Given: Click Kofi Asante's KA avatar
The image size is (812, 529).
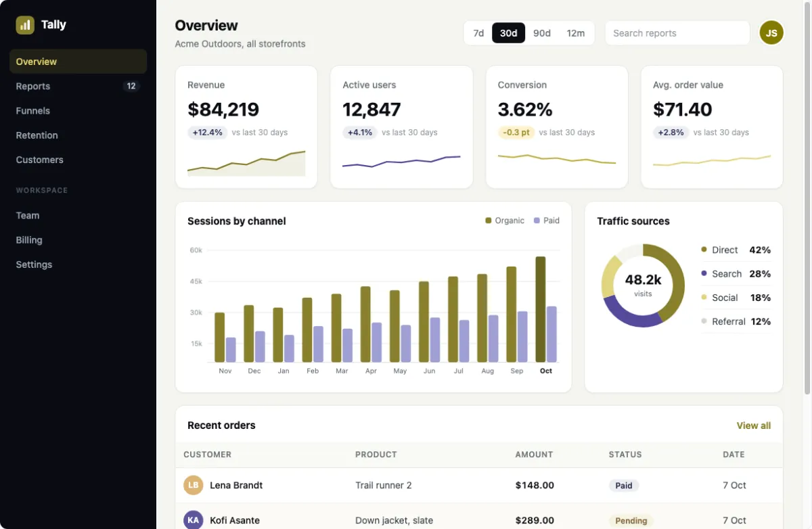Looking at the screenshot, I should (x=193, y=520).
